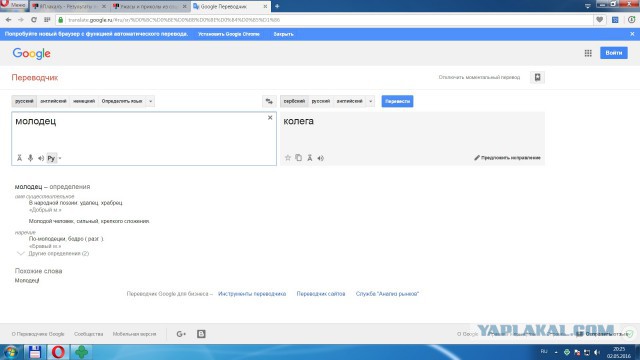Go forward with the browser forward arrow
Viewport: 640px width, 360px height.
(21, 20)
